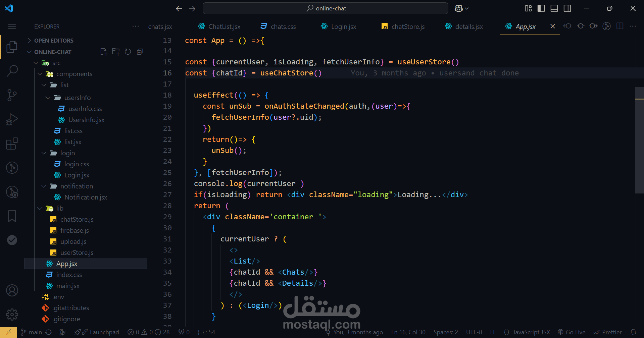Open Launchpad from the status bar
This screenshot has height=338, width=644.
(97, 332)
